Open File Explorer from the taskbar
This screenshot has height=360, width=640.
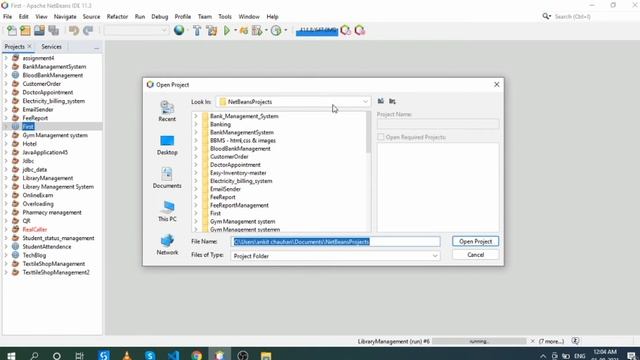266,356
